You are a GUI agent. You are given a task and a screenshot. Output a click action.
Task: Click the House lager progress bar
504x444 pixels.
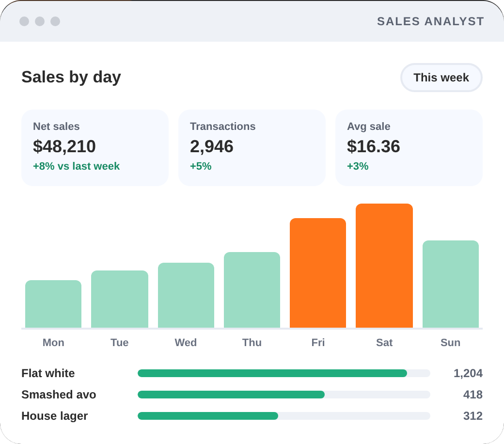pyautogui.click(x=284, y=416)
